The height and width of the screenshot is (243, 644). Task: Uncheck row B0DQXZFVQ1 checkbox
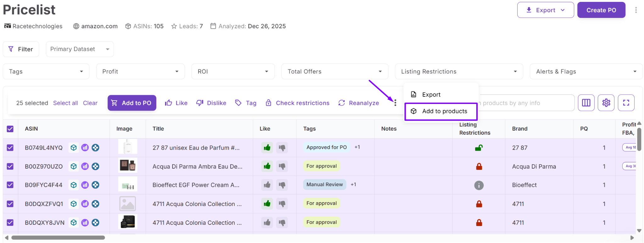(x=10, y=204)
